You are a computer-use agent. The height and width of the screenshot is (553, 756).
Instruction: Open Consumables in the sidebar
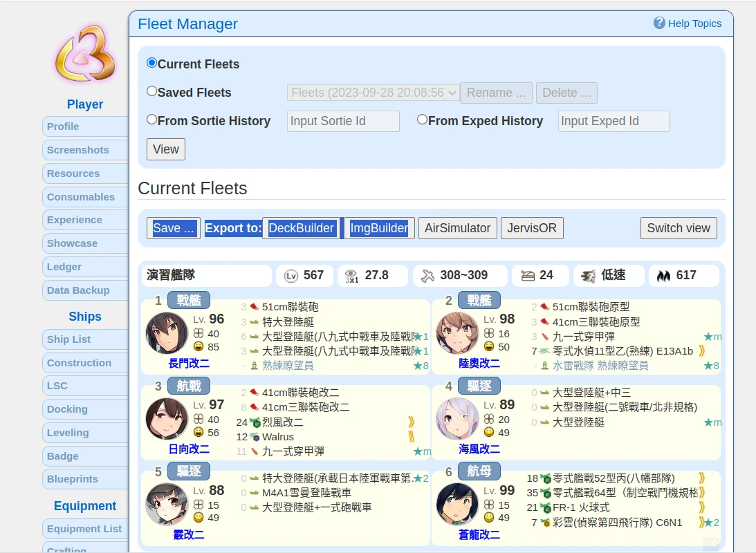point(85,196)
